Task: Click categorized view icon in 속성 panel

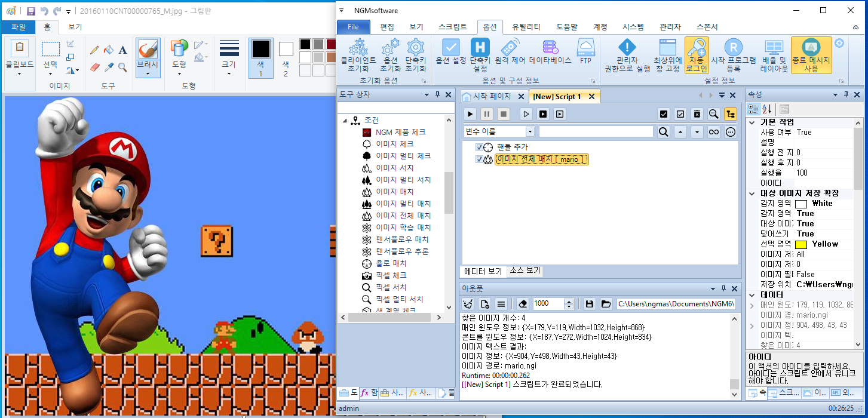Action: 754,109
